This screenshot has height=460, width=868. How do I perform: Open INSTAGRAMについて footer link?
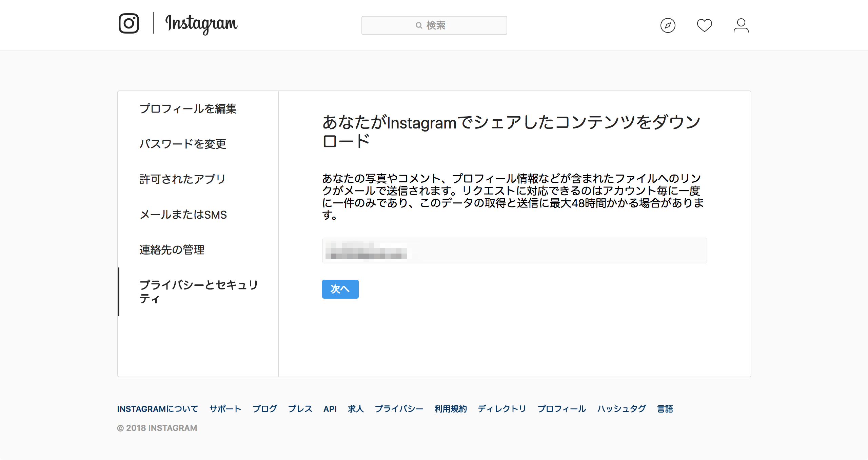click(158, 409)
